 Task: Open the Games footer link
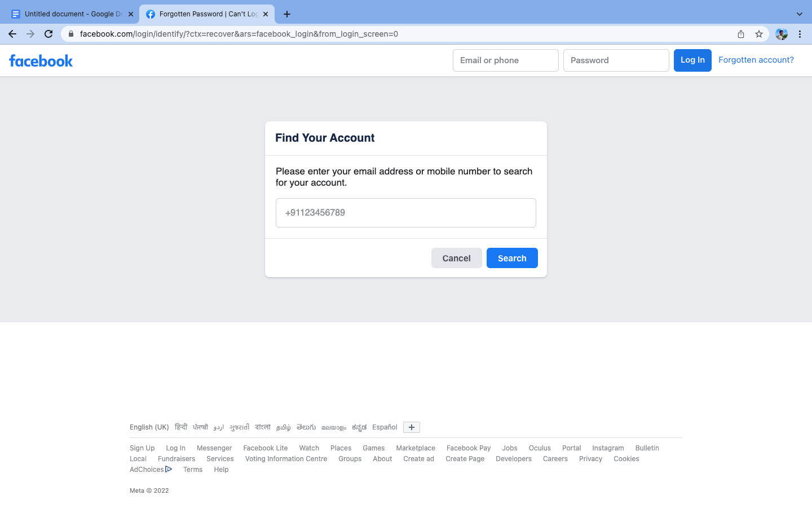374,448
